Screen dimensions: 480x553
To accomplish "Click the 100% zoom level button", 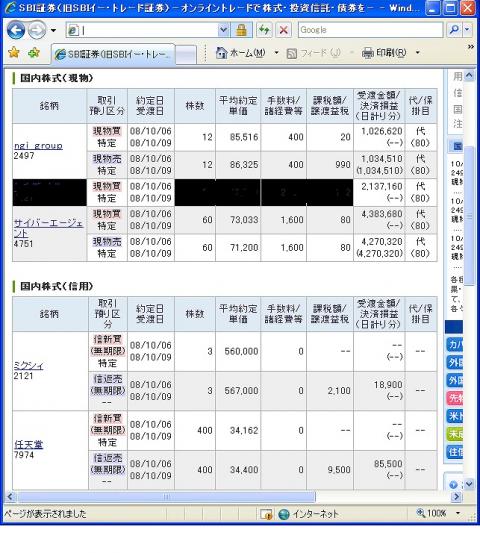I will [431, 513].
